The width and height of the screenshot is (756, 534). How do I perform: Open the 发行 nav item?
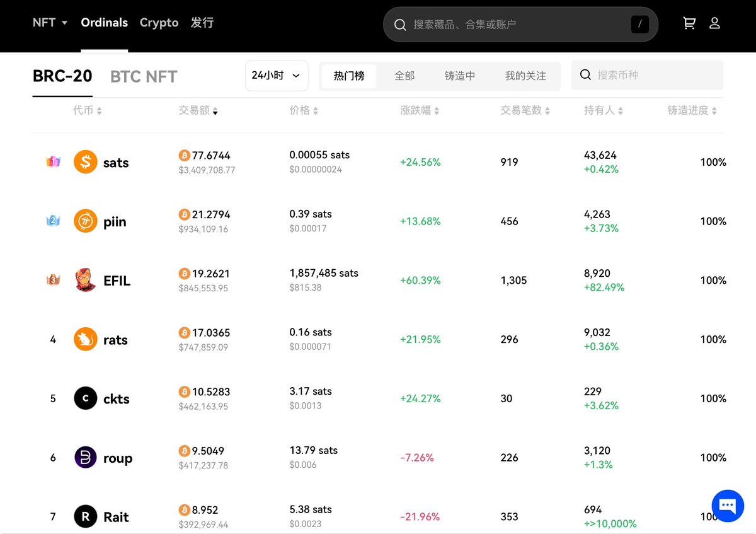[x=202, y=23]
